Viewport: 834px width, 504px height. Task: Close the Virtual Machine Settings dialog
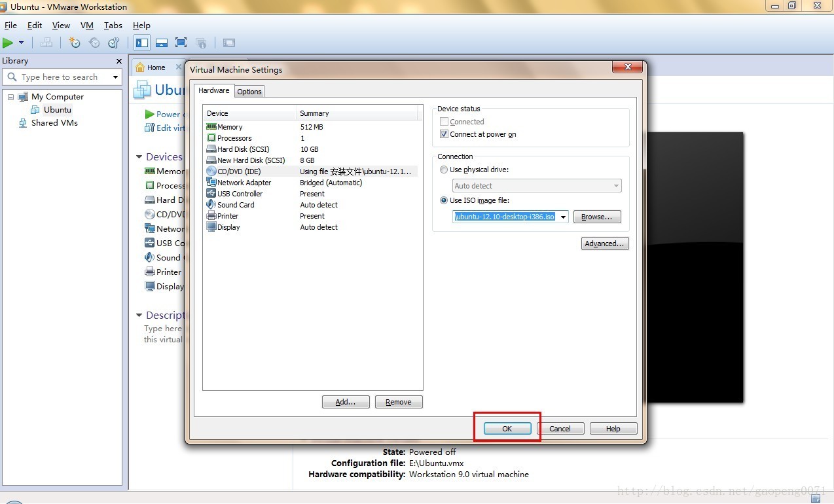[627, 67]
